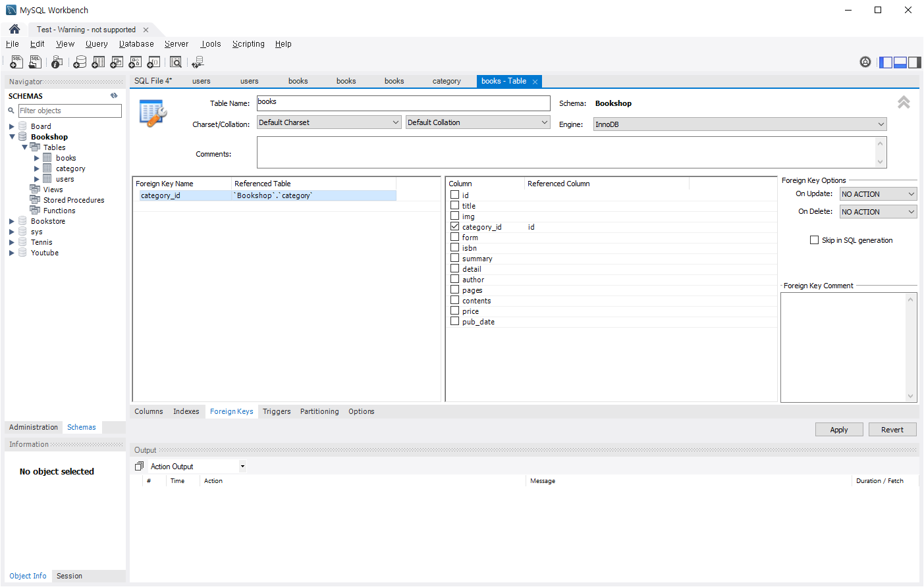Check the 'title' column checkbox
The width and height of the screenshot is (924, 587).
[x=454, y=205]
